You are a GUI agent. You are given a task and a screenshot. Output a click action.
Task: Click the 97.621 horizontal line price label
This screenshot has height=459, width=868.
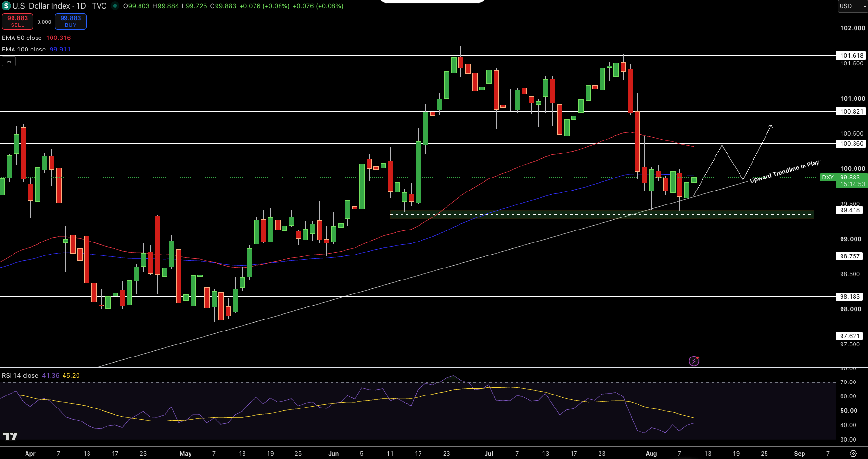point(850,336)
